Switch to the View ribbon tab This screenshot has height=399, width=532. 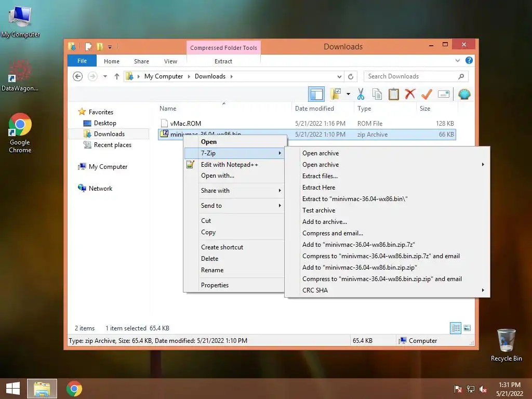[x=170, y=61]
